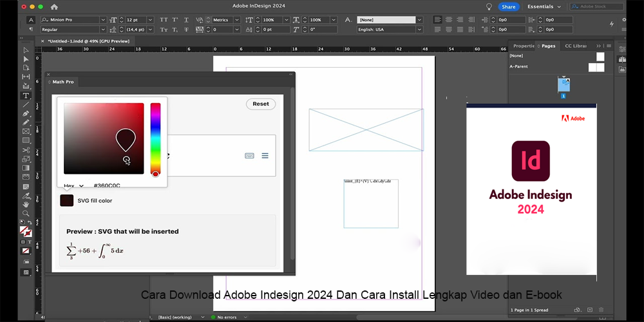
Task: Select the Direct Selection tool
Action: click(x=26, y=59)
